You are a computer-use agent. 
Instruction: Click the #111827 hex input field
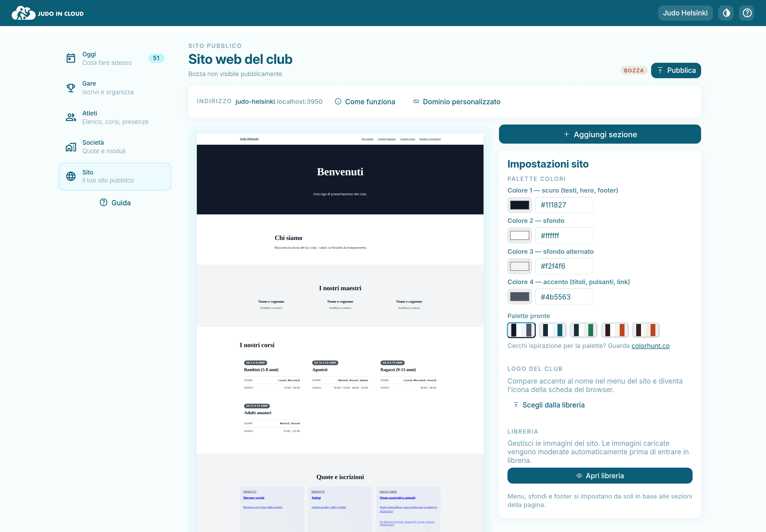click(564, 205)
